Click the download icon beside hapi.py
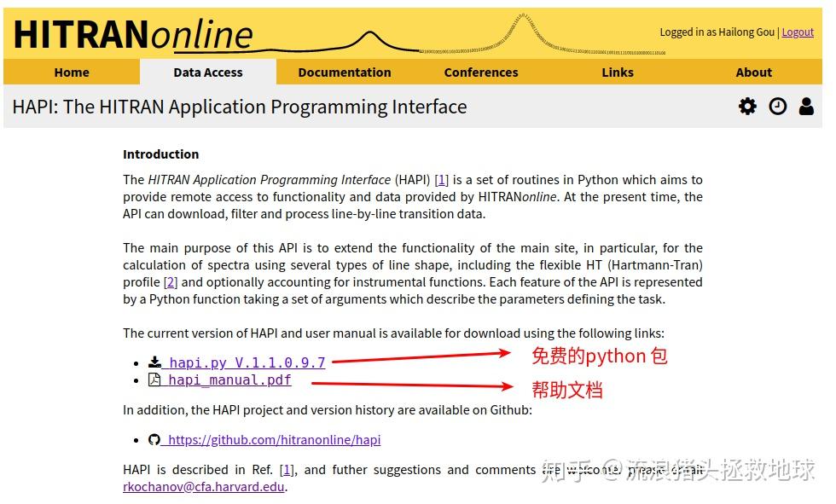836x504 pixels. [x=154, y=362]
